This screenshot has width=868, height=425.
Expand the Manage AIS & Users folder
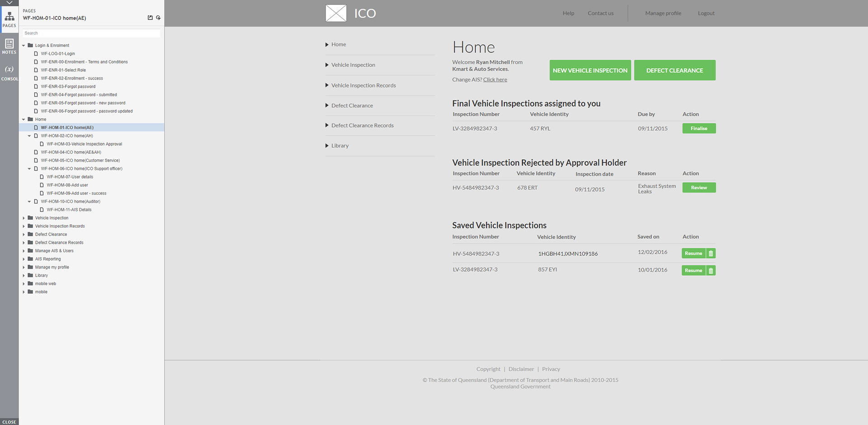24,251
